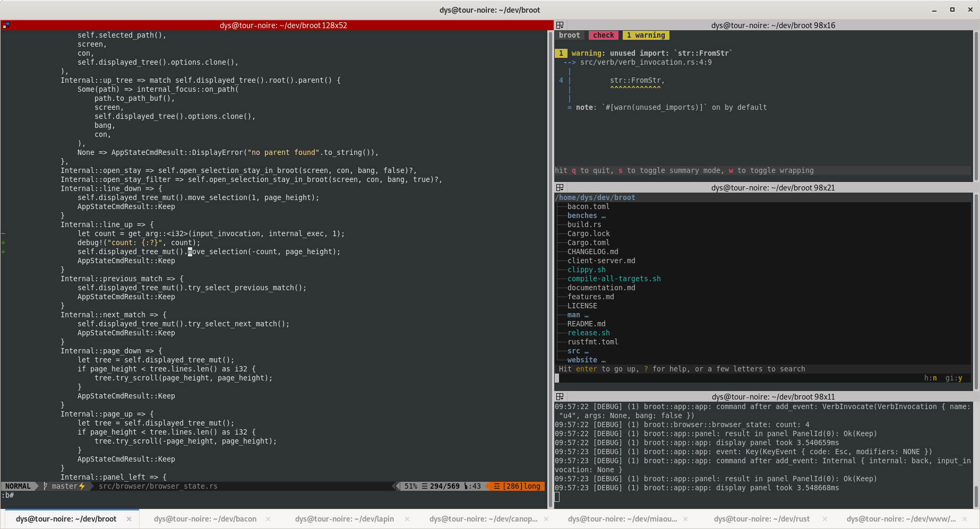
Task: Select Cargo.toml in the broot tree
Action: tap(589, 242)
